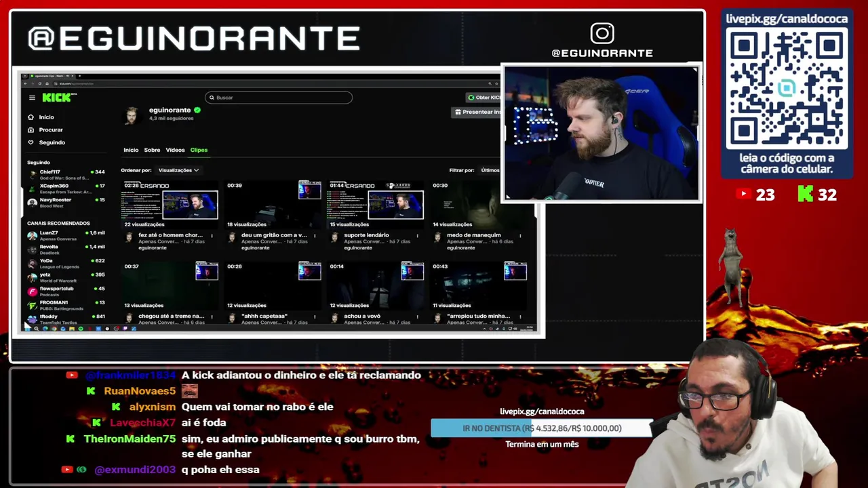The width and height of the screenshot is (868, 488).
Task: Play the 02:26 clip with 22 visualizações
Action: [170, 203]
